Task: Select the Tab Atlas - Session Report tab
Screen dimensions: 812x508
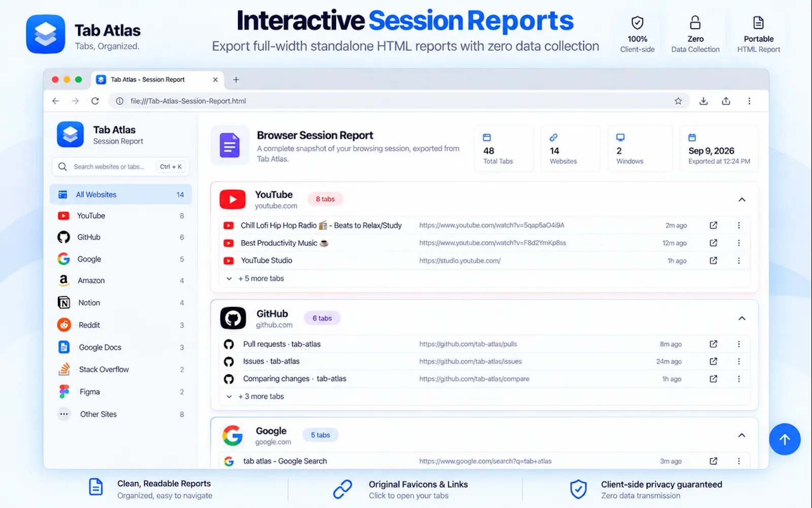Action: click(158, 80)
